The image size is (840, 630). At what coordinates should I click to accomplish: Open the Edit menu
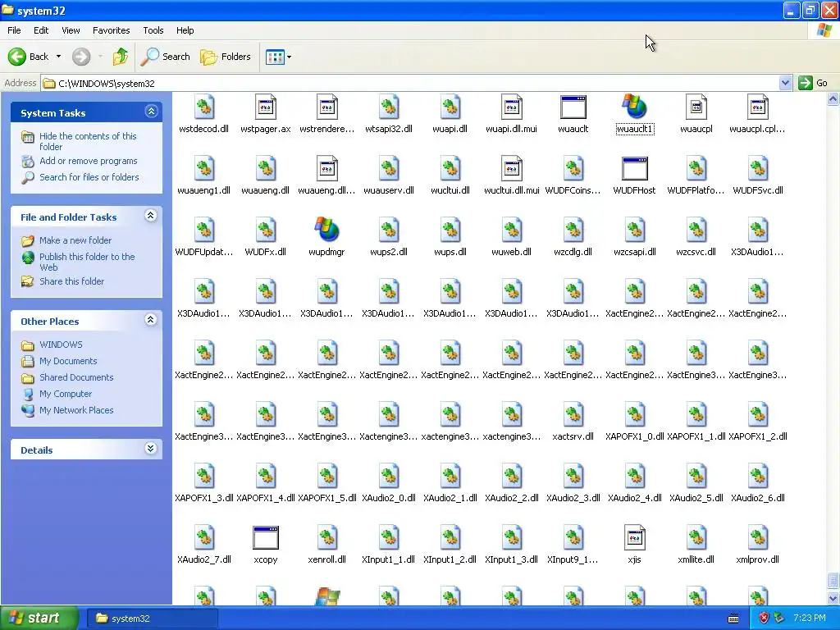pyautogui.click(x=41, y=30)
